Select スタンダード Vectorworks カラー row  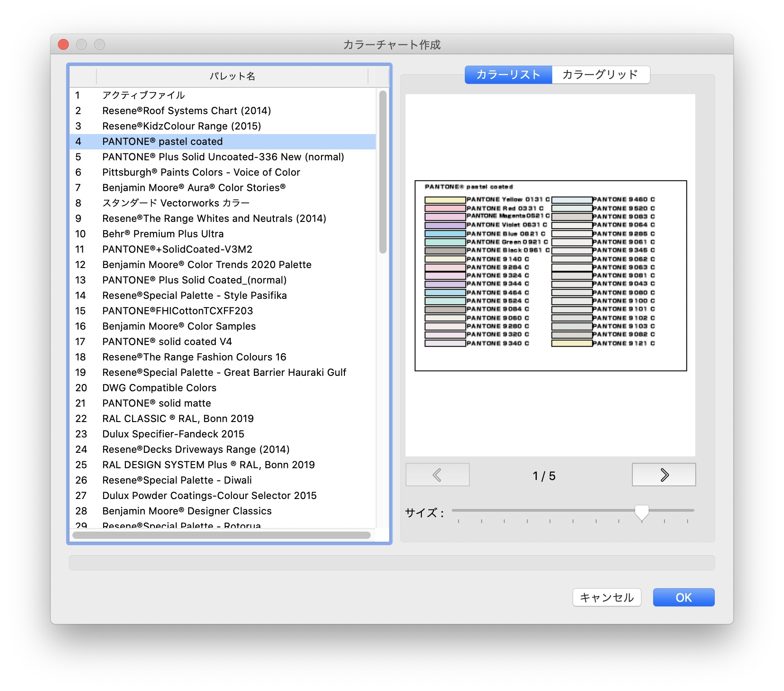(223, 203)
